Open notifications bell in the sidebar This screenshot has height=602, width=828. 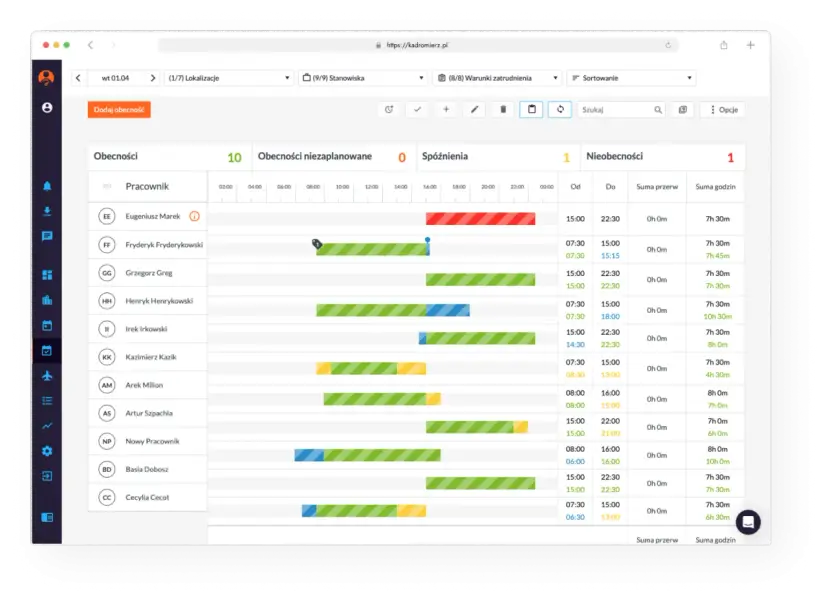click(x=46, y=186)
